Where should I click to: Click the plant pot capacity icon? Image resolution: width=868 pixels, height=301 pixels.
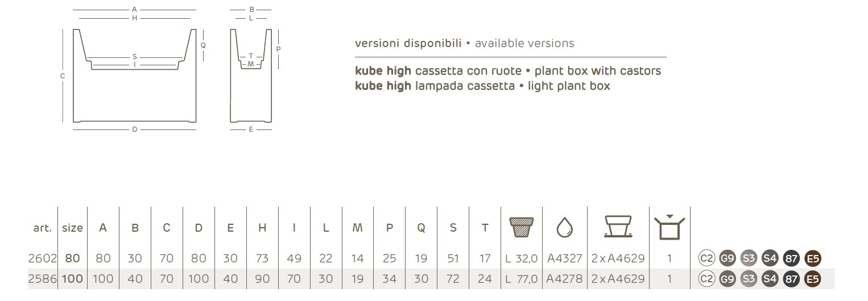(522, 227)
